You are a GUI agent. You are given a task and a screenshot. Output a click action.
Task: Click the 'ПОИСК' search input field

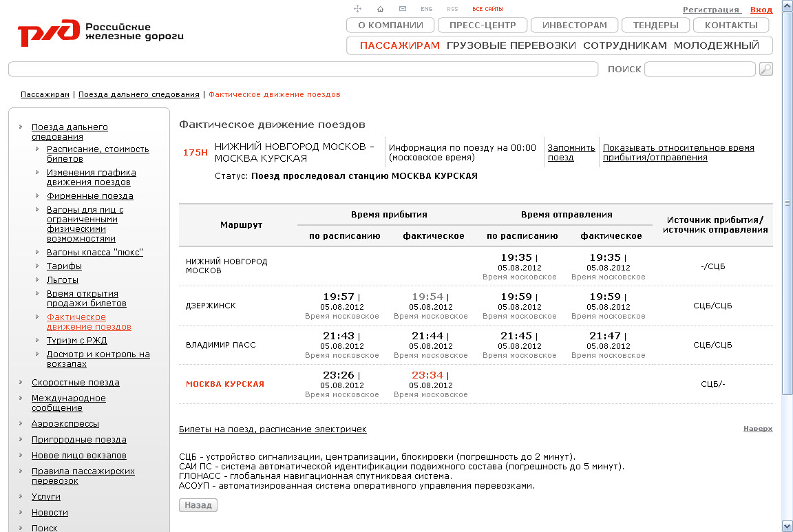click(699, 69)
